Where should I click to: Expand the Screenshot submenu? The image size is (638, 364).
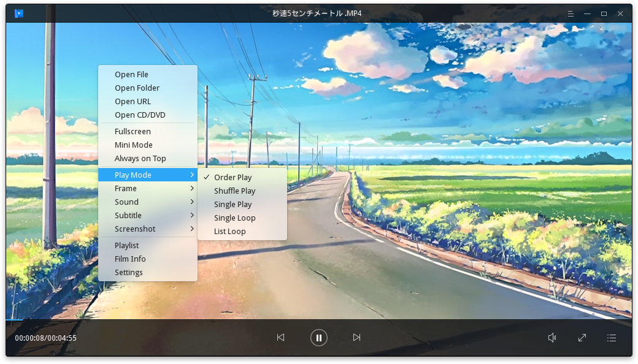[x=148, y=229]
